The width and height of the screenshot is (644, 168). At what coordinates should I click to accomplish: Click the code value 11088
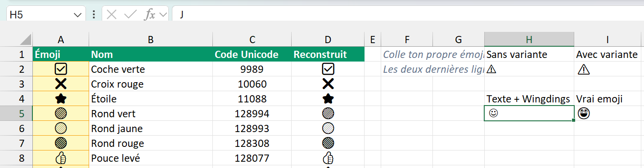point(252,99)
